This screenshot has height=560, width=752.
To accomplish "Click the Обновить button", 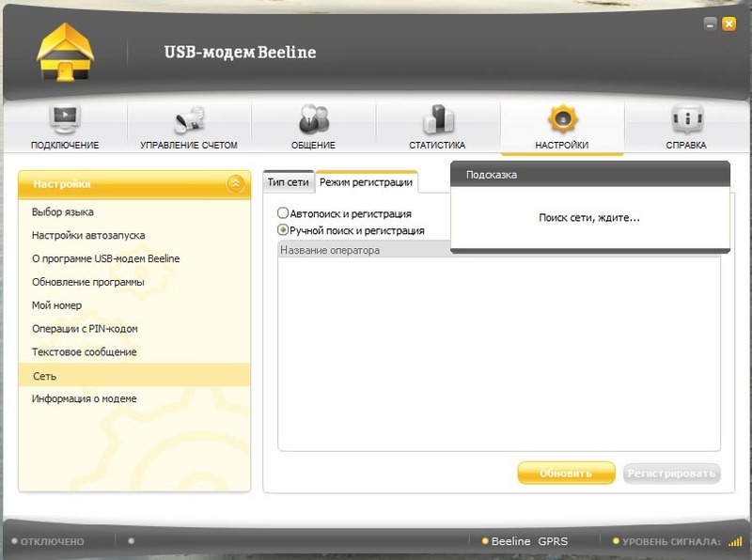I will (566, 474).
